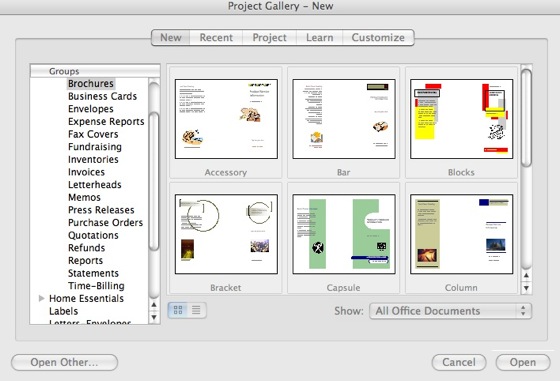The height and width of the screenshot is (381, 560).
Task: Select Fax Covers group
Action: pos(93,134)
